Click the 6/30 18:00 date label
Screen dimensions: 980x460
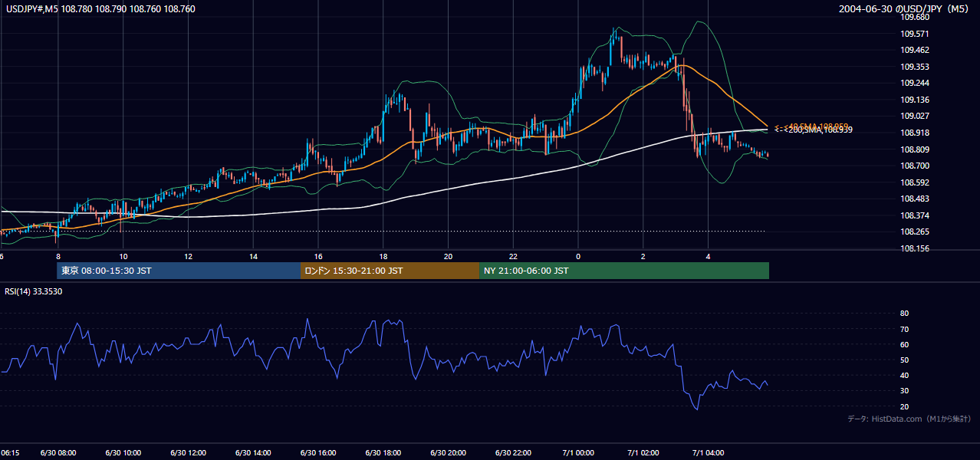[x=384, y=453]
